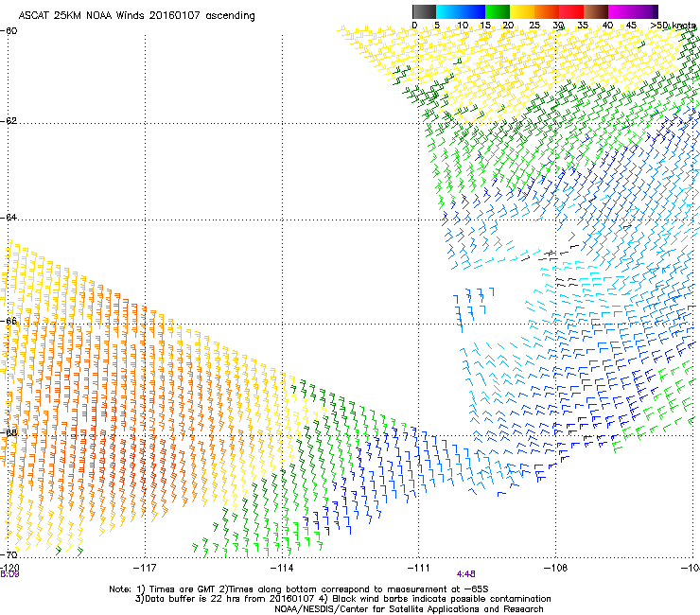
Task: Click the '-62' latitude axis label
Action: click(x=9, y=121)
